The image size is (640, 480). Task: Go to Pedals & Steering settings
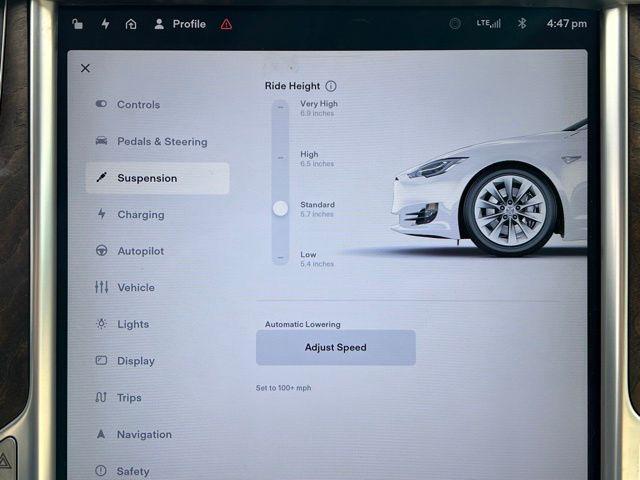coord(161,142)
